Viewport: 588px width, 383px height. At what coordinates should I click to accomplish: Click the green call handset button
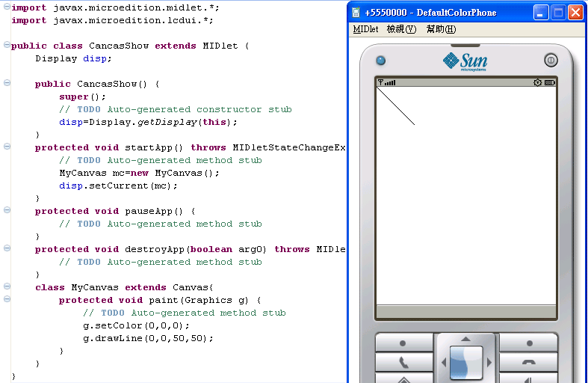coord(404,363)
